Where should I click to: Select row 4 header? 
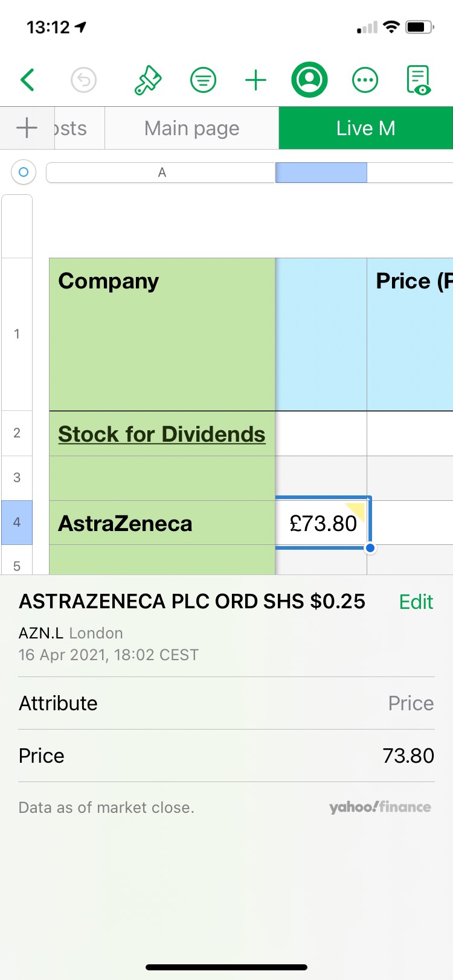coord(17,523)
